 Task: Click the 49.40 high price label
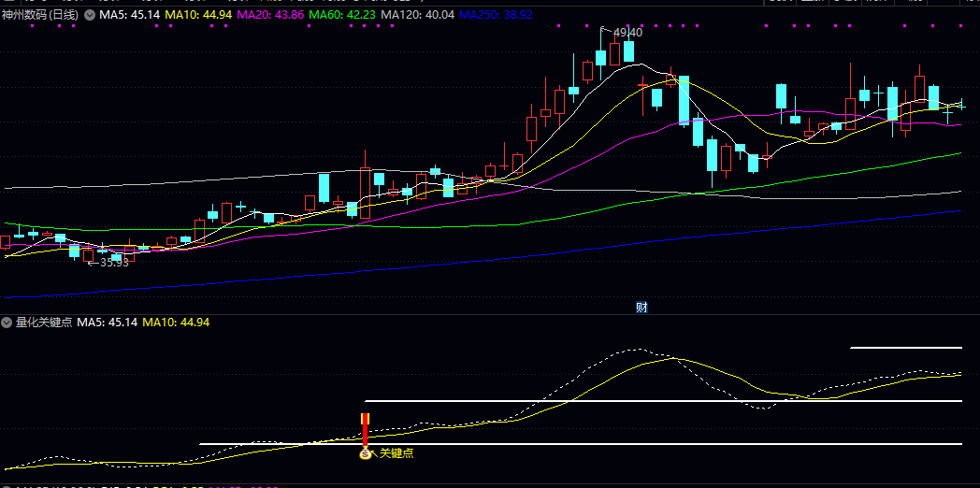(627, 33)
